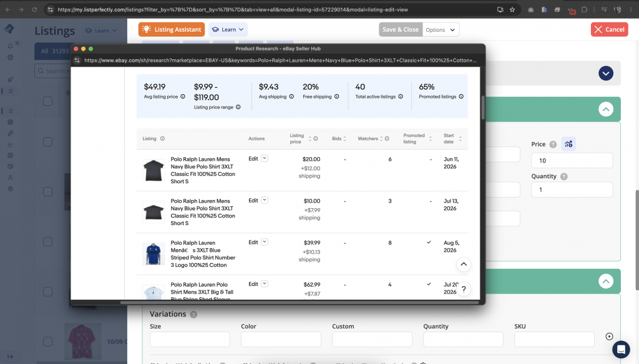This screenshot has height=364, width=639.
Task: Click the browser address bar URL
Action: click(x=232, y=9)
